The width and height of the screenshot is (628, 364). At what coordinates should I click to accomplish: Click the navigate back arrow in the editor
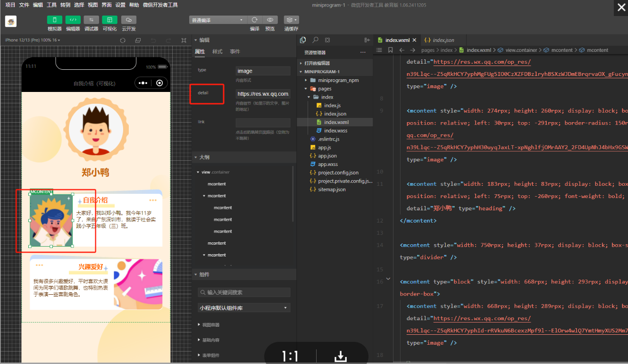tap(402, 50)
